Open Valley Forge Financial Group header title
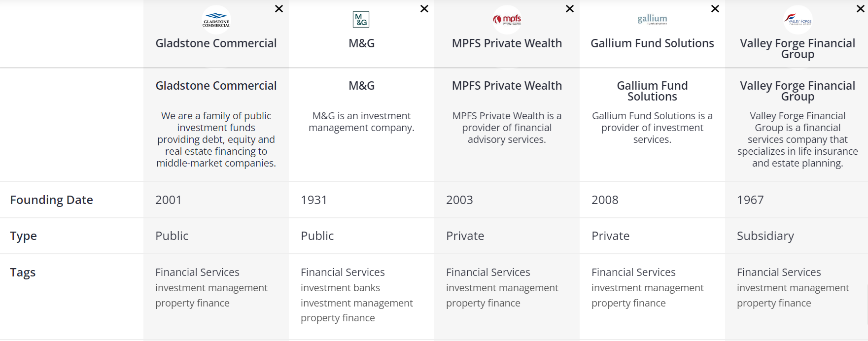The width and height of the screenshot is (868, 341). [798, 48]
